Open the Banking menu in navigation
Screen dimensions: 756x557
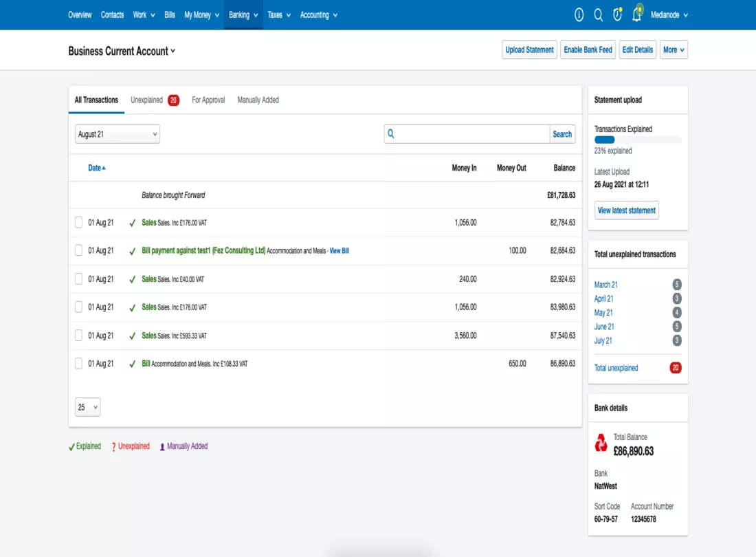point(243,15)
